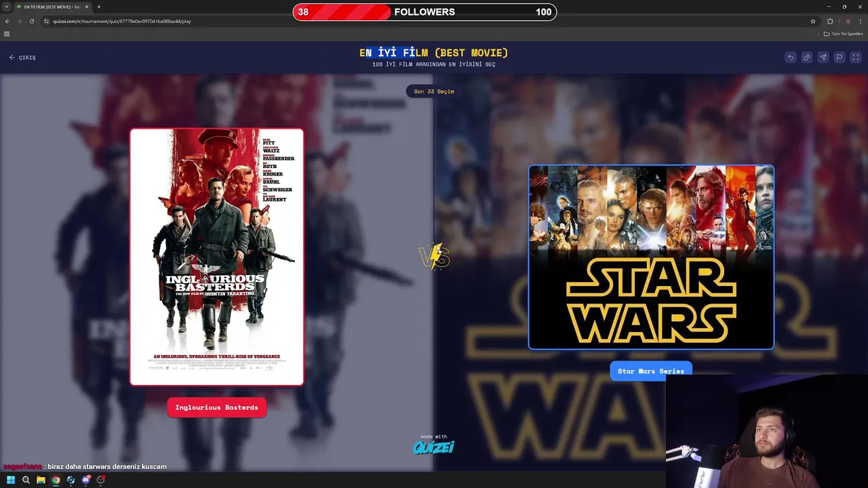Click the Quizei logo at the bottom
This screenshot has height=488, width=868.
point(434,447)
